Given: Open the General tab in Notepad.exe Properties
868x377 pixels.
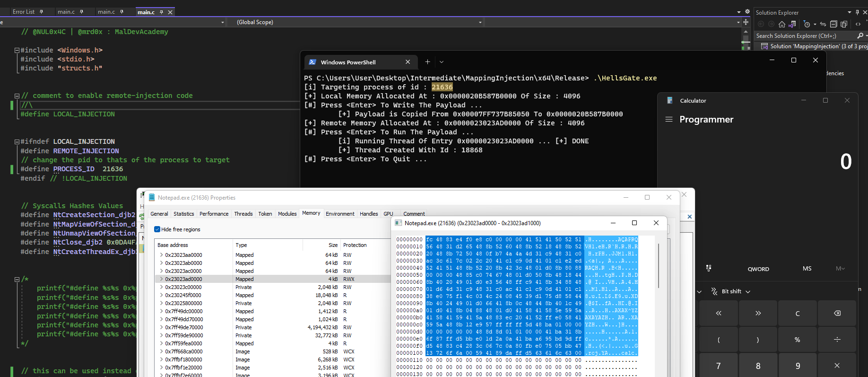Looking at the screenshot, I should (159, 214).
